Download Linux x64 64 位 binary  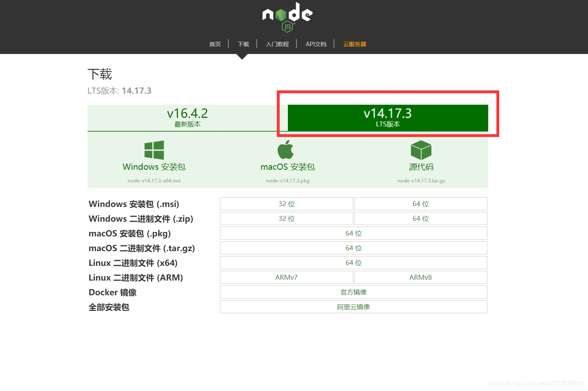pos(354,263)
